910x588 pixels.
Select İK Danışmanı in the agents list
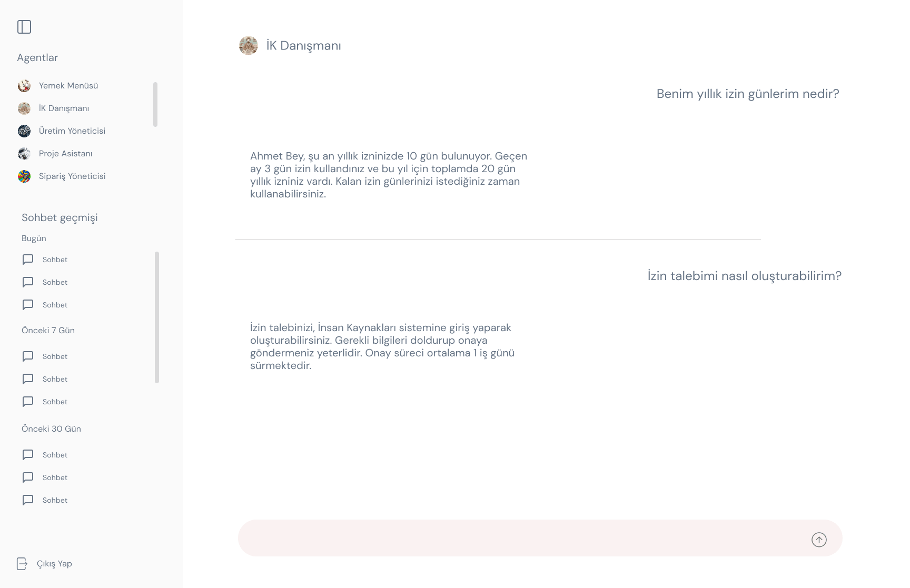coord(64,108)
